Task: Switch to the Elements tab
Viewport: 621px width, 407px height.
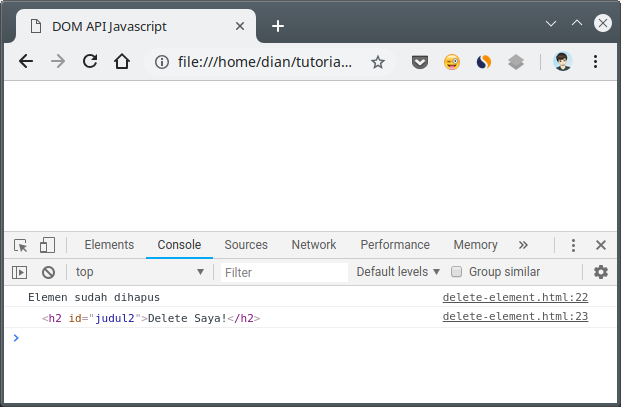Action: 109,245
